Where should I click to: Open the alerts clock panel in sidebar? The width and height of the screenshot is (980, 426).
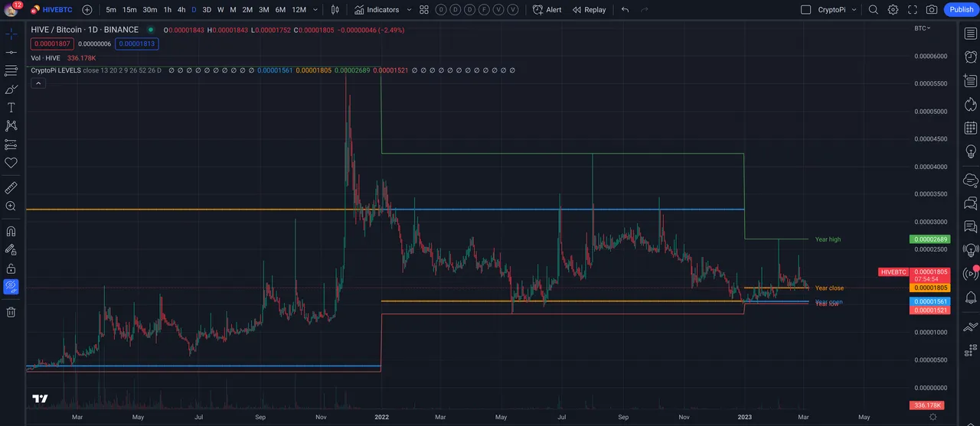point(970,57)
